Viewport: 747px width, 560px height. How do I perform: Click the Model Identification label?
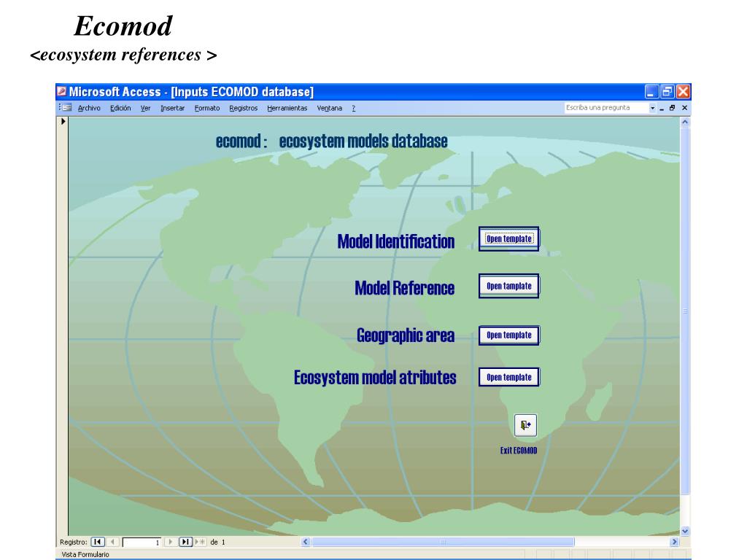pyautogui.click(x=396, y=241)
